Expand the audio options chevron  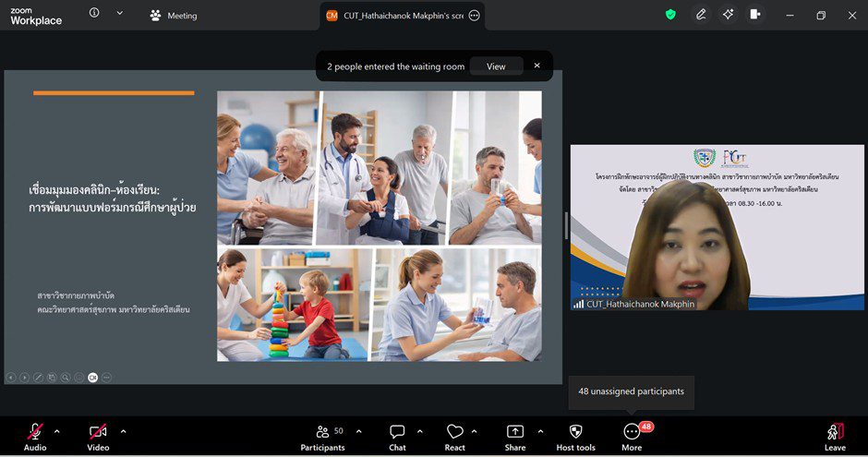point(57,431)
